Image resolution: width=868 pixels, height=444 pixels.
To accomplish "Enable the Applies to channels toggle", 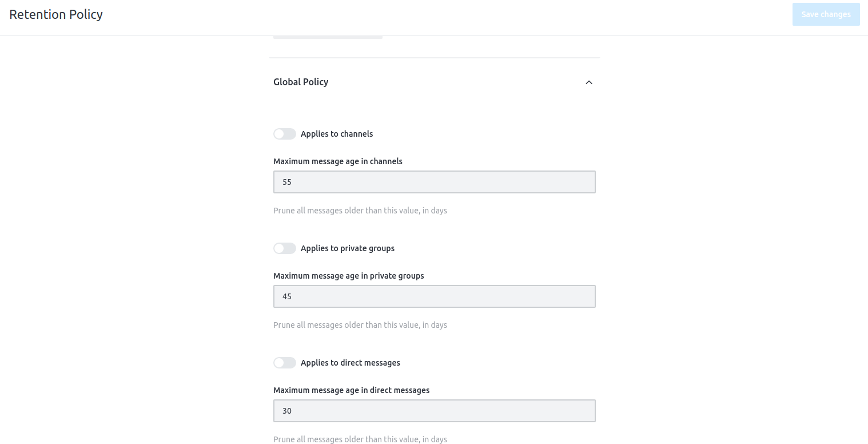I will point(285,134).
